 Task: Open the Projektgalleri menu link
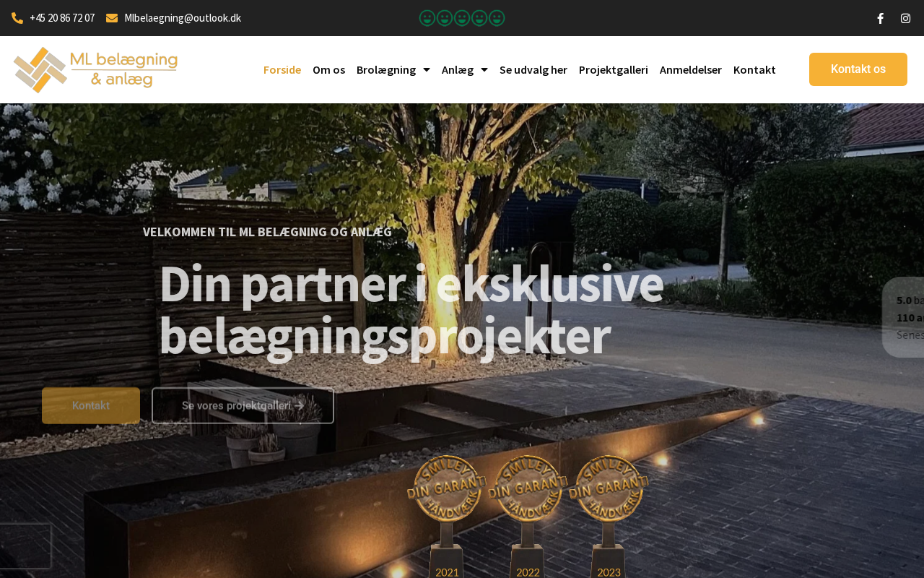click(614, 69)
